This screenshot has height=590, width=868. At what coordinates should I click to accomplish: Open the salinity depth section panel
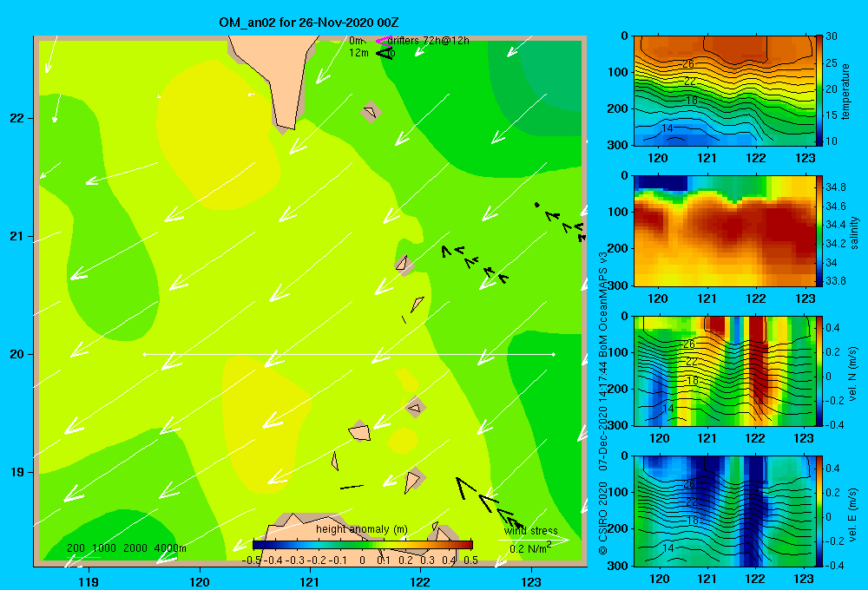[724, 231]
